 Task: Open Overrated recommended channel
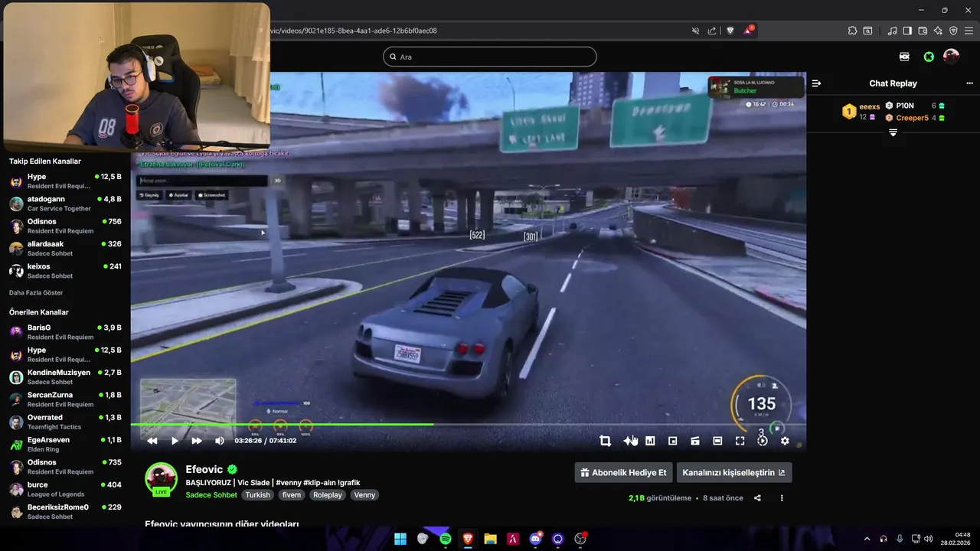click(65, 422)
